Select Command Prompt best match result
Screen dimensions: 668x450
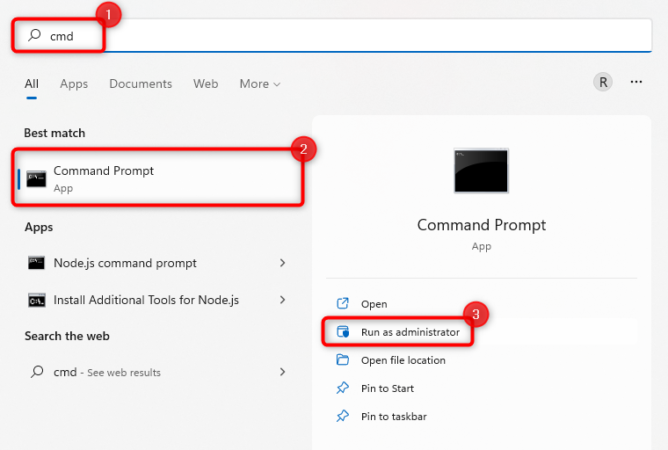(x=158, y=178)
